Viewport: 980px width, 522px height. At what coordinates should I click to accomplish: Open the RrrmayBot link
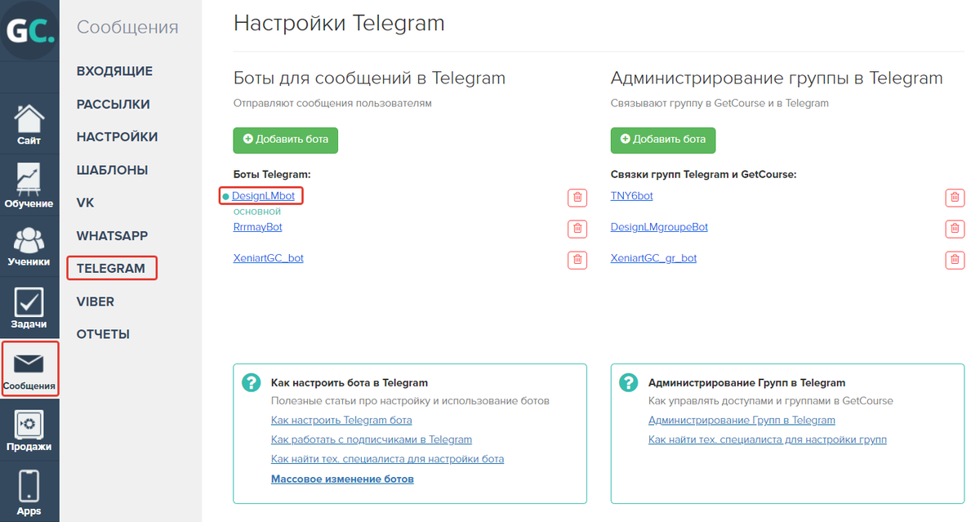(x=258, y=227)
